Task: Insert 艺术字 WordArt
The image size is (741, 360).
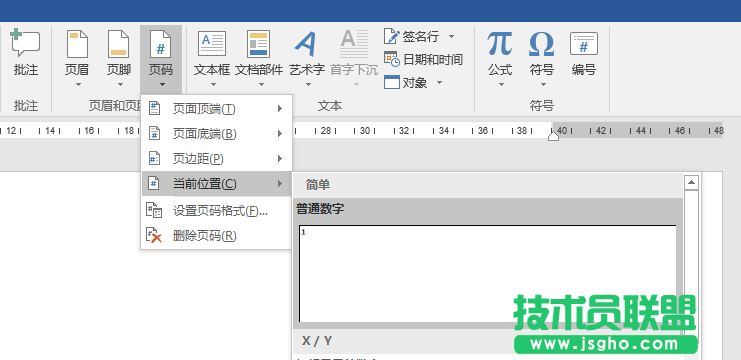Action: pos(307,58)
